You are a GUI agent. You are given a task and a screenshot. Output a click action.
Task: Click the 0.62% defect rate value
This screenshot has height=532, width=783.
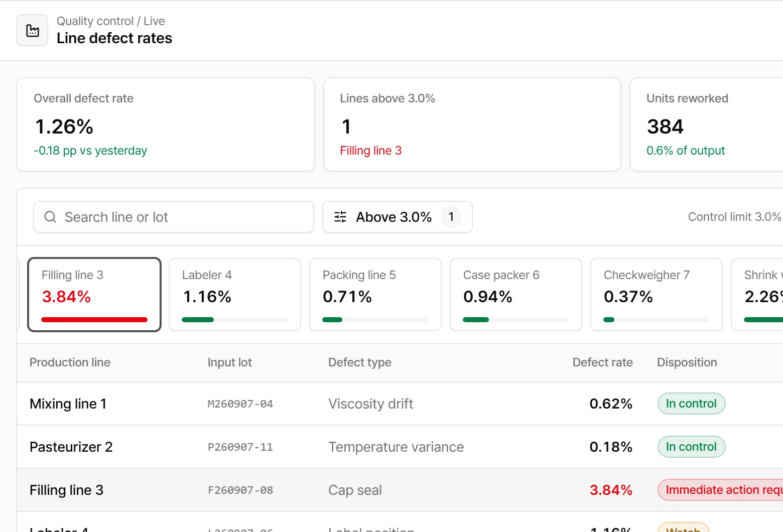[611, 404]
